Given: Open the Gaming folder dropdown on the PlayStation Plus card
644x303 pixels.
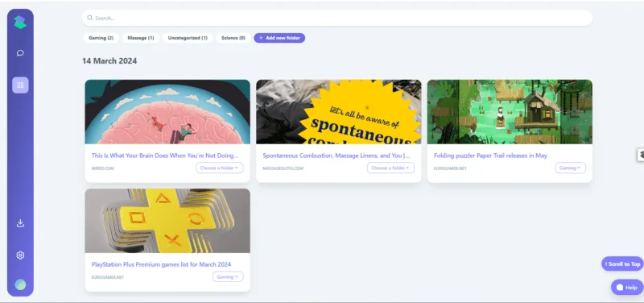Looking at the screenshot, I should point(228,276).
